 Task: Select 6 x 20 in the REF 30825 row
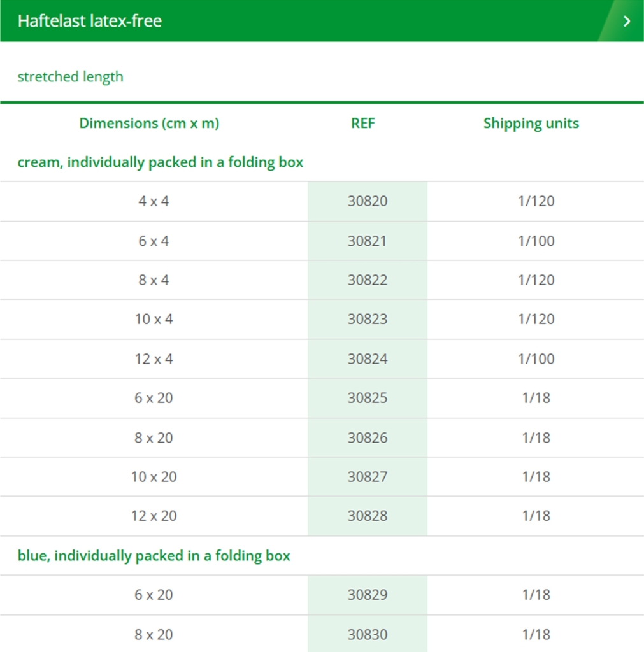pos(154,398)
